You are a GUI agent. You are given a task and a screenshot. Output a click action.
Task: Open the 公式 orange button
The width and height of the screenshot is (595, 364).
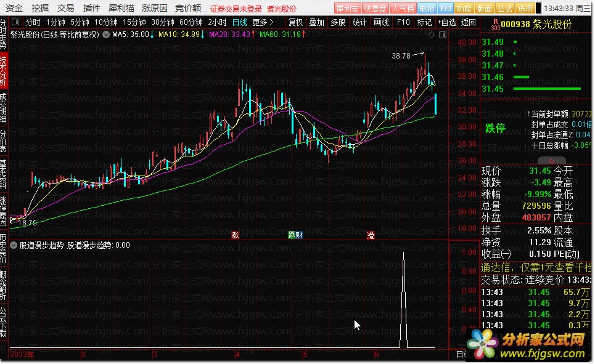(505, 8)
